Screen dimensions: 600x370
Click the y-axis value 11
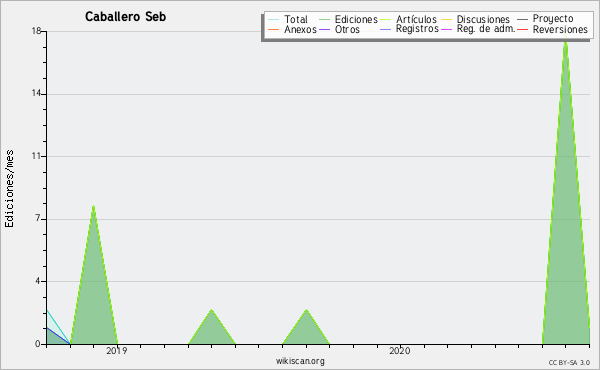(36, 156)
